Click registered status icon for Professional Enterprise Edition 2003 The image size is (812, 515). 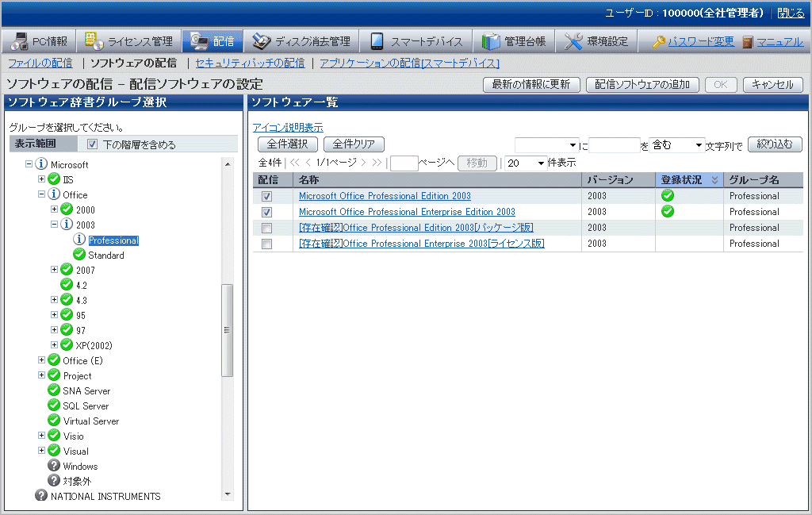tap(668, 211)
